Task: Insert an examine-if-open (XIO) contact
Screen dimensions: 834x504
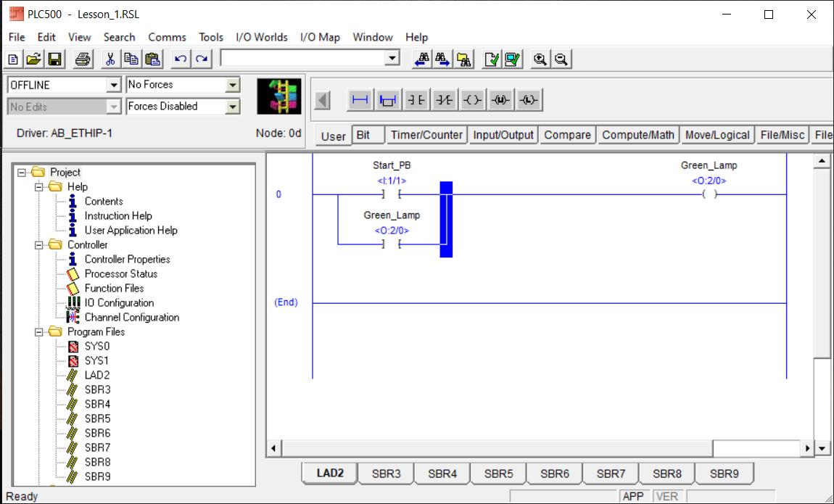Action: [x=444, y=100]
